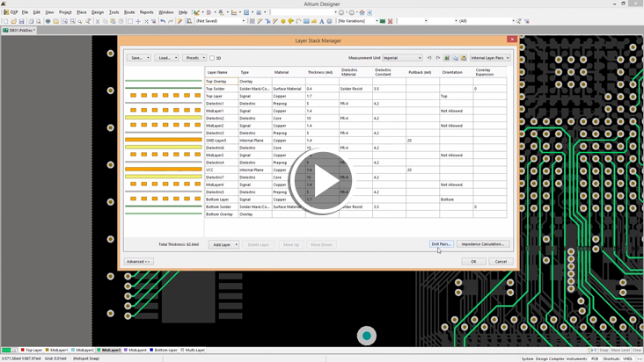Screen dimensions: 644x362
Task: Click the Drill Pairs button
Action: tap(441, 244)
